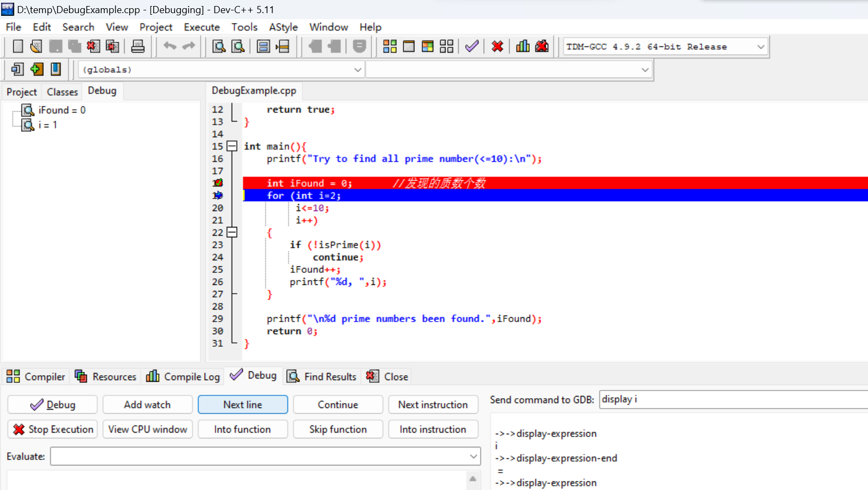The width and height of the screenshot is (868, 490).
Task: Click the Goto Line toolbar icon
Action: click(x=282, y=46)
